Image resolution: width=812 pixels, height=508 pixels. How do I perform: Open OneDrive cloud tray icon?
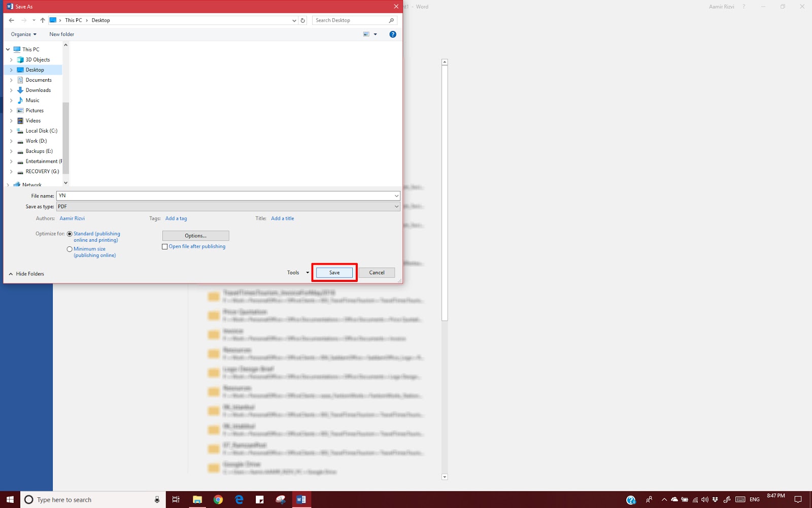(674, 500)
